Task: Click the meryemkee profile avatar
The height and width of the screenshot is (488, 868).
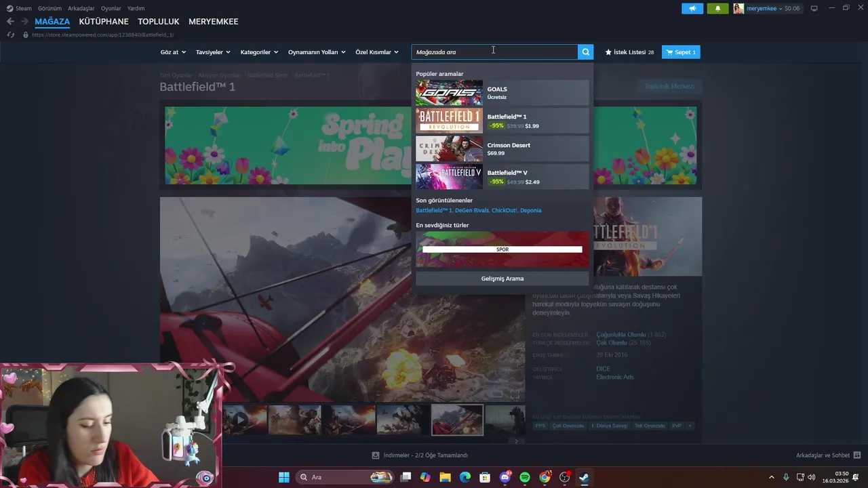Action: click(738, 8)
